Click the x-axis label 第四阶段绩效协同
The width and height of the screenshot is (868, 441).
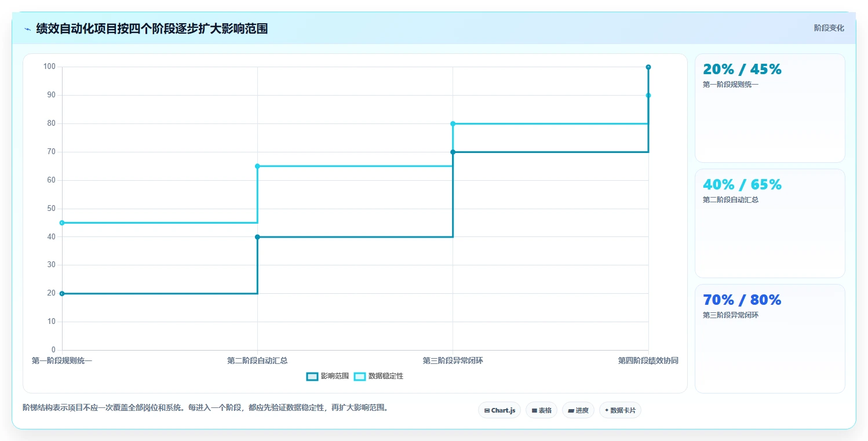pyautogui.click(x=648, y=361)
